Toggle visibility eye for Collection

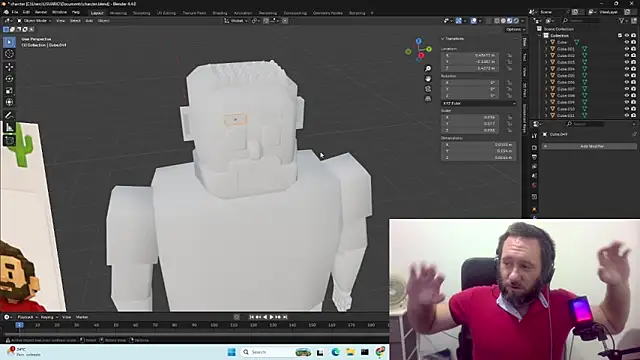[627, 36]
